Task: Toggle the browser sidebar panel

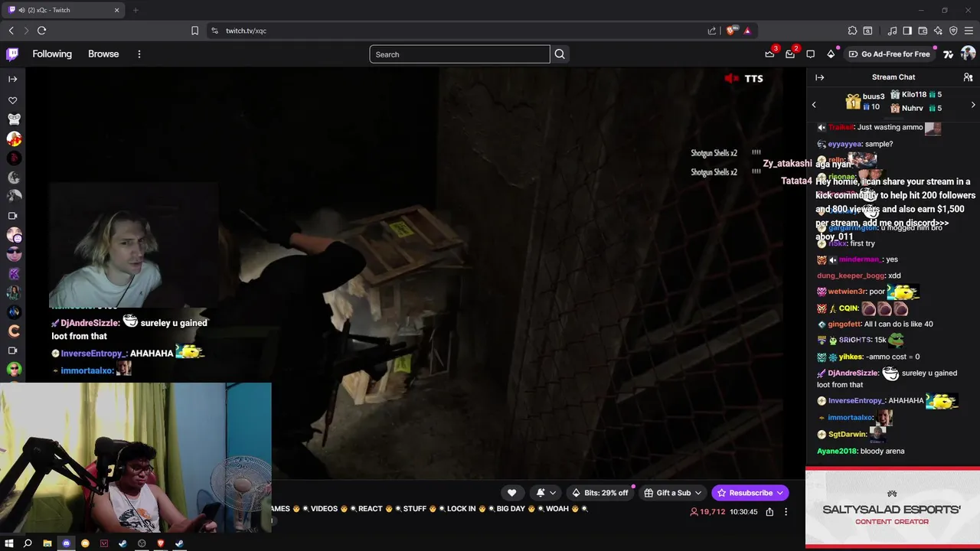Action: pos(907,31)
